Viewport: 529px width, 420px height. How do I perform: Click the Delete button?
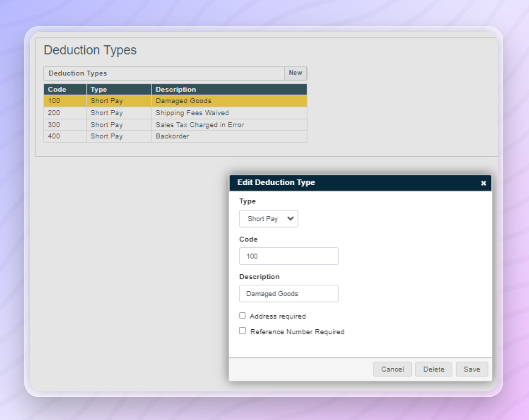click(433, 369)
